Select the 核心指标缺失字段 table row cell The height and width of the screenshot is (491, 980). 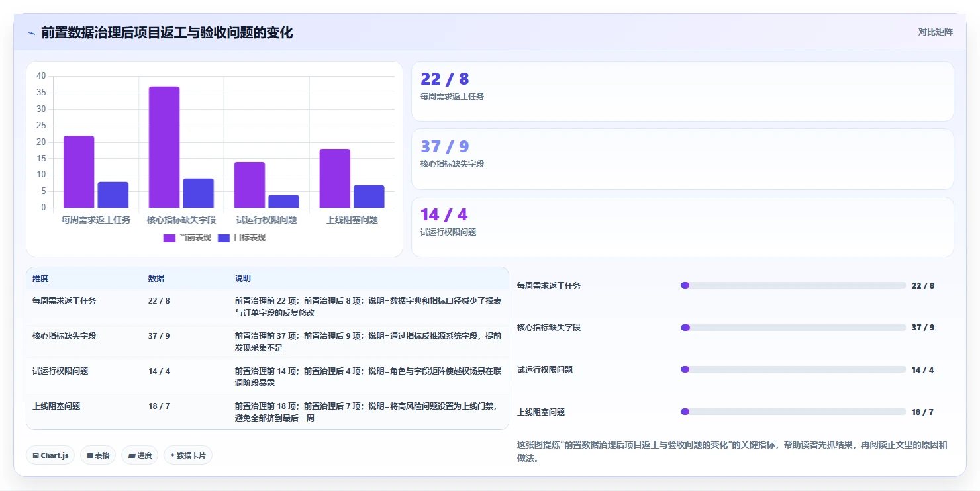[64, 335]
